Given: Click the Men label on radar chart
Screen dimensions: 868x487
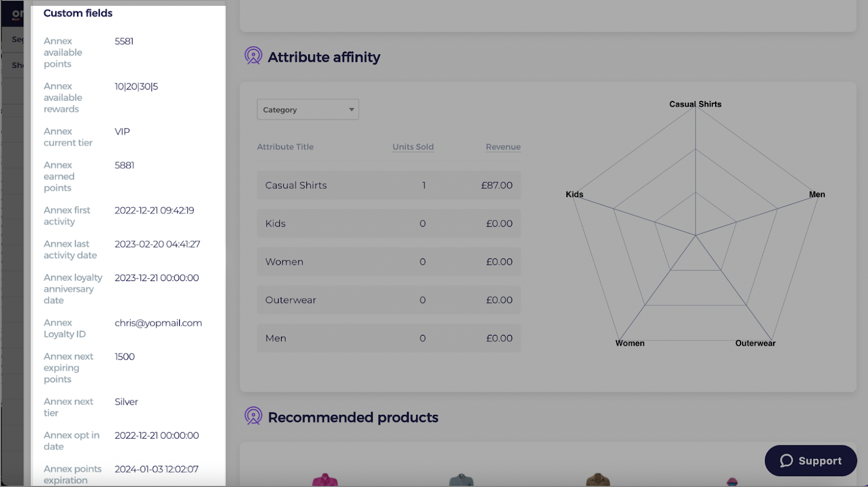Looking at the screenshot, I should tap(816, 194).
